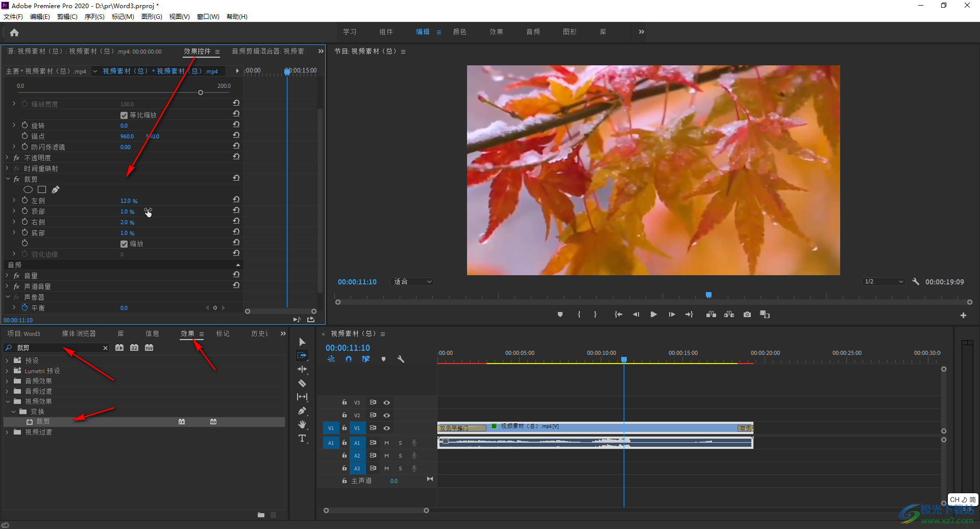Image resolution: width=980 pixels, height=529 pixels.
Task: Click the program monitor playhead
Action: tap(708, 295)
